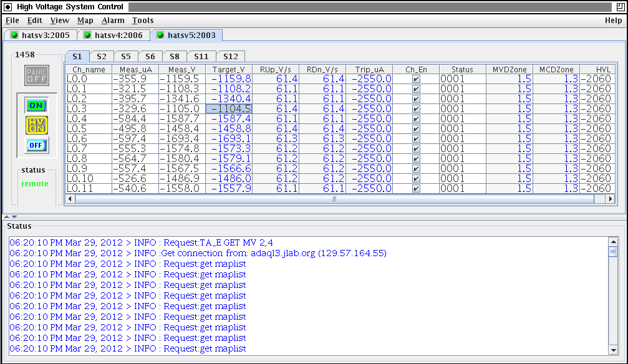Screen dimensions: 628x364
Task: Select slot tab S12
Action: [x=231, y=57]
